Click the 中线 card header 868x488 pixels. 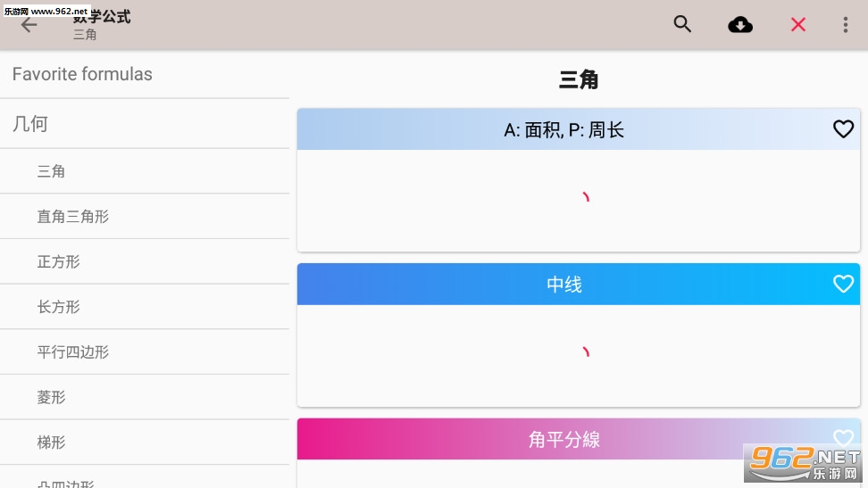(564, 285)
